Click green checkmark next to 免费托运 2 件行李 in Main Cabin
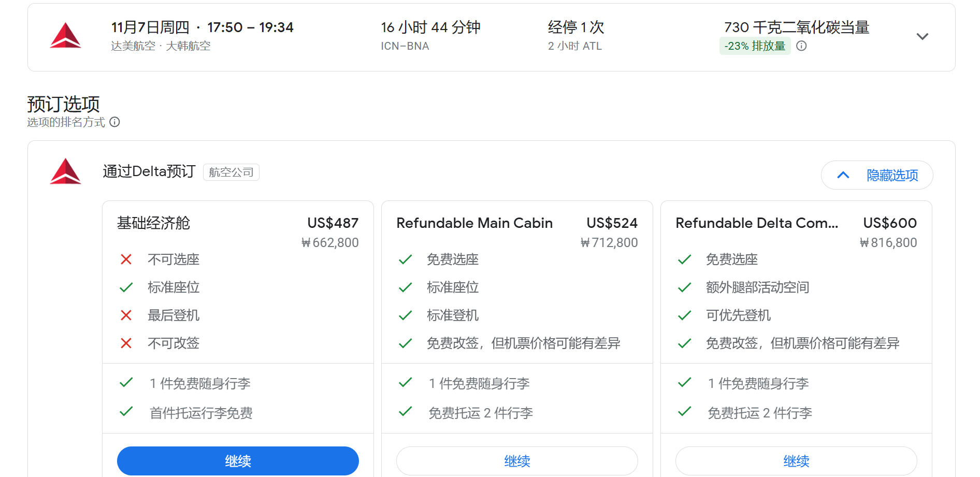 [405, 412]
